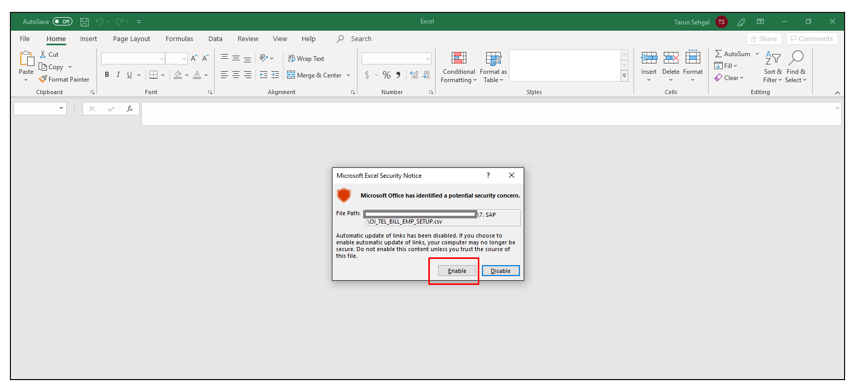858x392 pixels.
Task: Switch to the Page Layout tab
Action: pyautogui.click(x=131, y=39)
